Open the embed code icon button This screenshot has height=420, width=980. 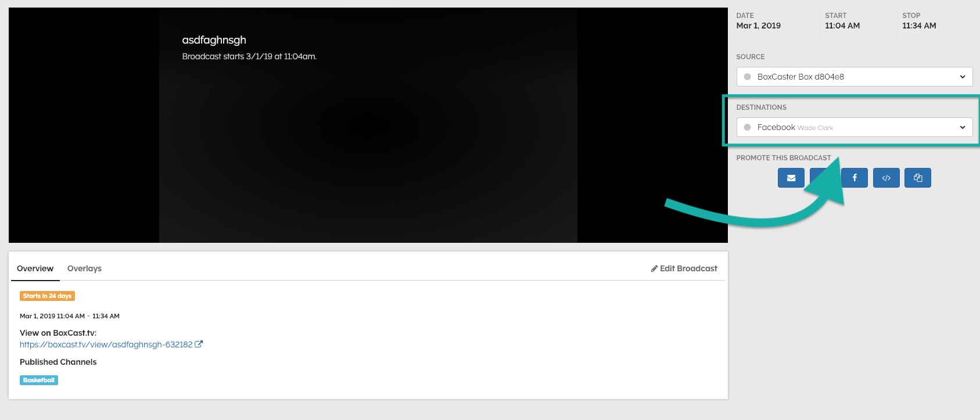tap(886, 178)
